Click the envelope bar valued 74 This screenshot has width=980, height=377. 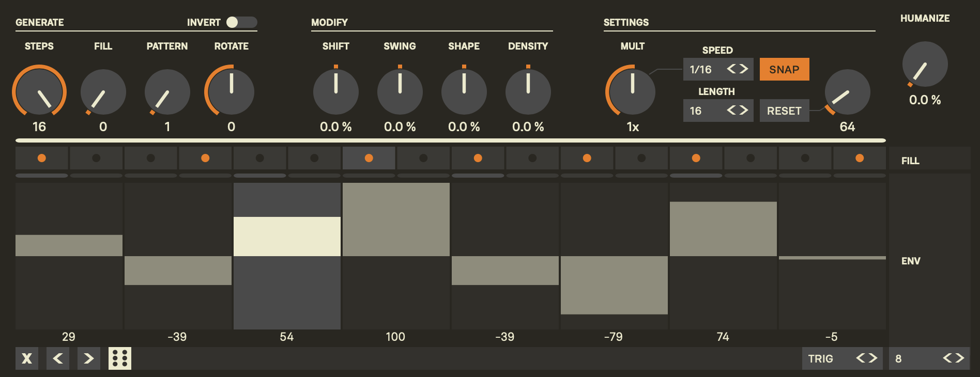pyautogui.click(x=723, y=229)
